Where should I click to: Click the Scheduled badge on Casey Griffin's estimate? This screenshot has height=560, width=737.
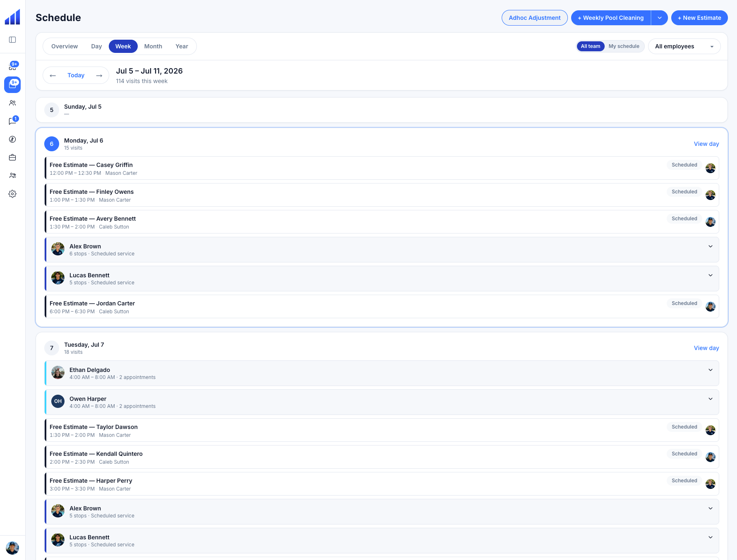684,165
